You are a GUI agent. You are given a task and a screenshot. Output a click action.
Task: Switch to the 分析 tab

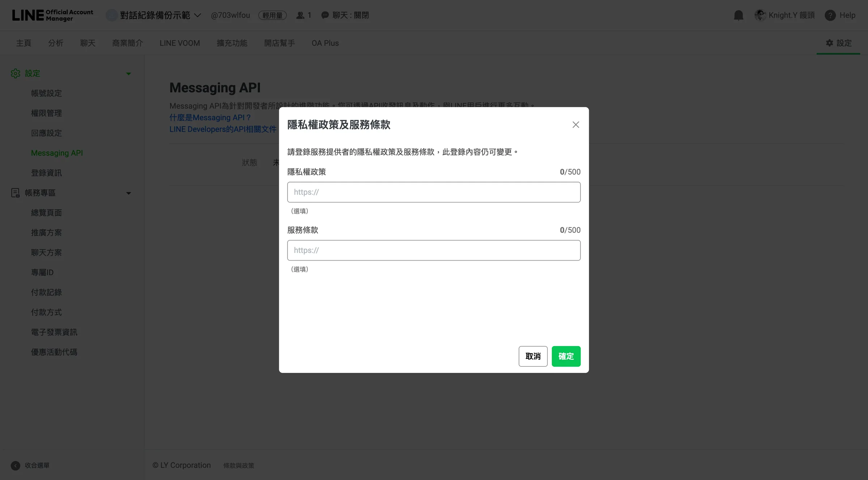(56, 43)
